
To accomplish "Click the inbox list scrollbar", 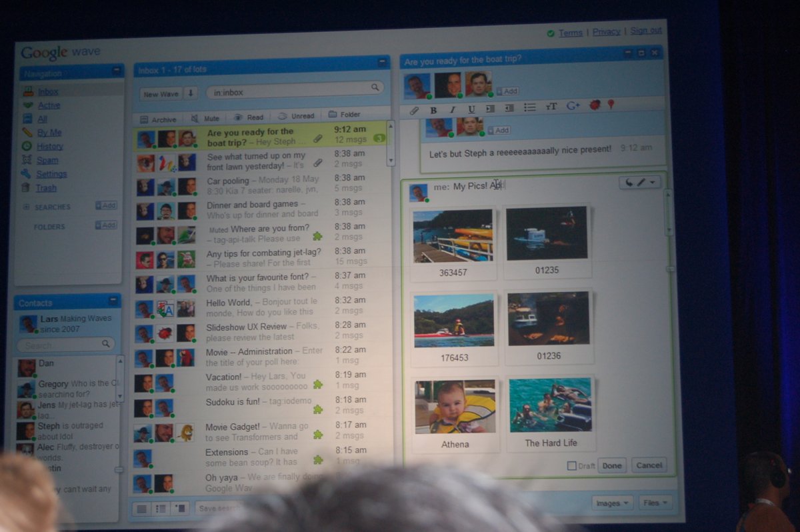I will (391, 143).
